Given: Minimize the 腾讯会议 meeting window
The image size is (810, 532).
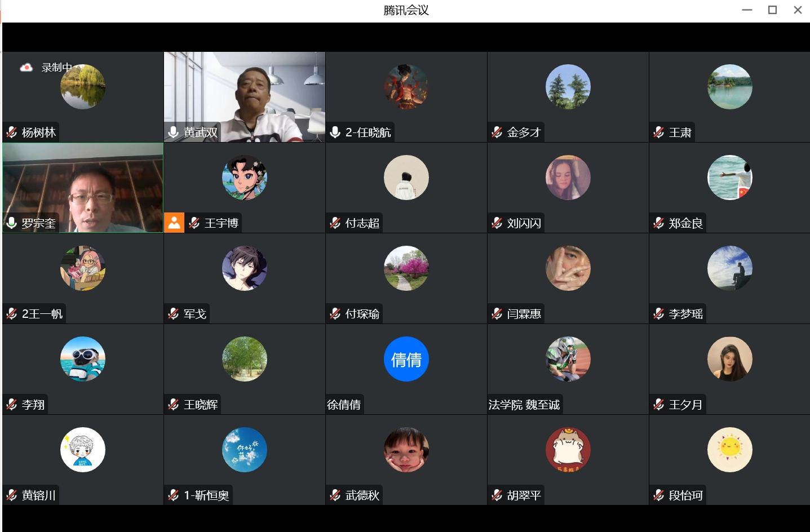Looking at the screenshot, I should [747, 10].
